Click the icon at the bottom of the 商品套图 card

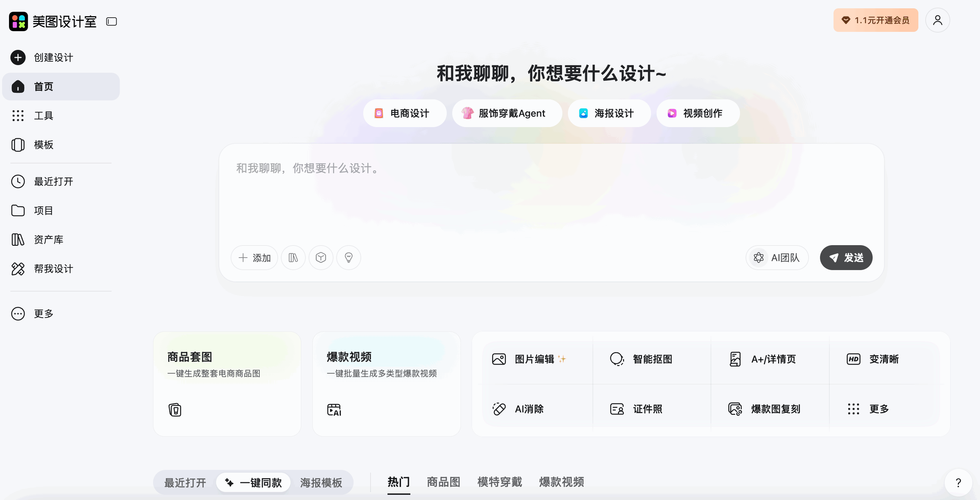[175, 409]
